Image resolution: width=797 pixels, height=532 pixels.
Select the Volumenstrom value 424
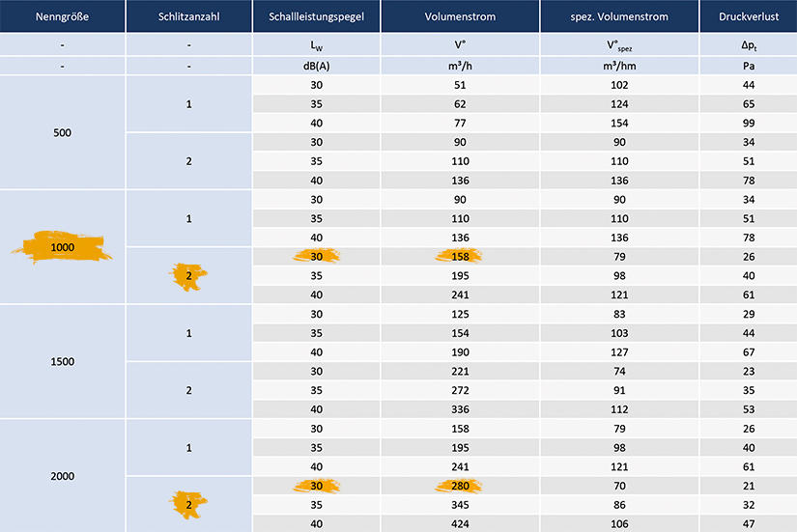pyautogui.click(x=458, y=522)
